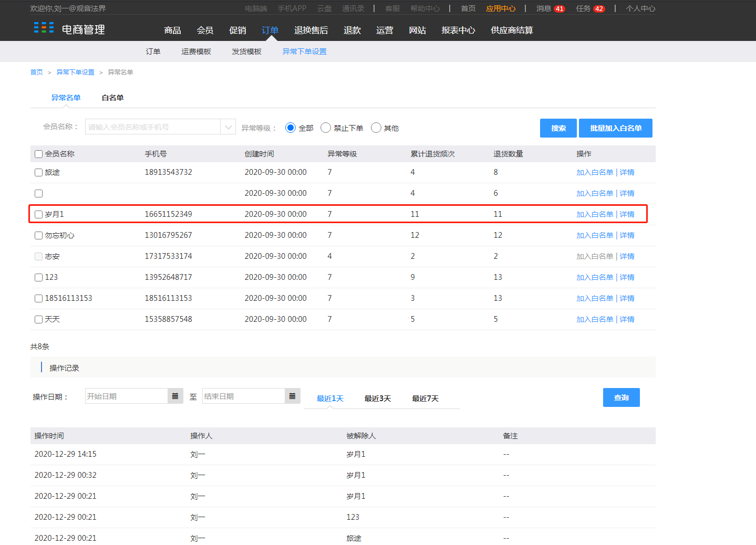756x545 pixels.
Task: Open 详情 for member 天天
Action: pyautogui.click(x=627, y=319)
